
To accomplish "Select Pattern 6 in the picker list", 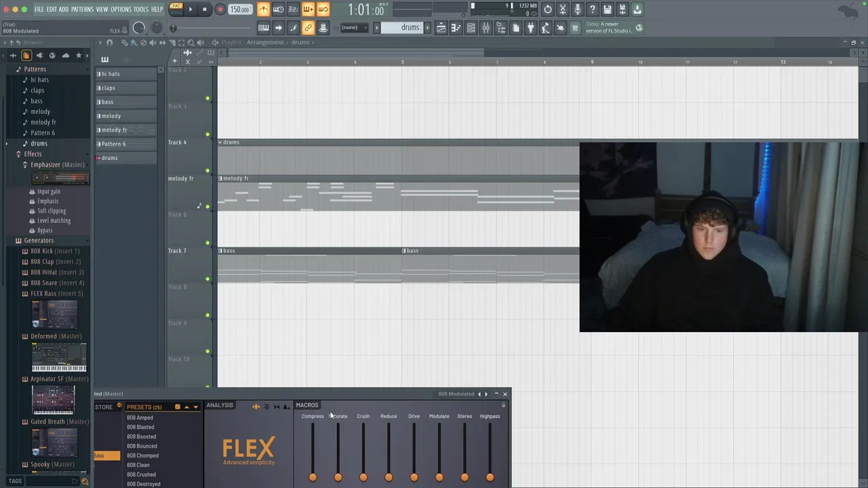I will coord(126,144).
